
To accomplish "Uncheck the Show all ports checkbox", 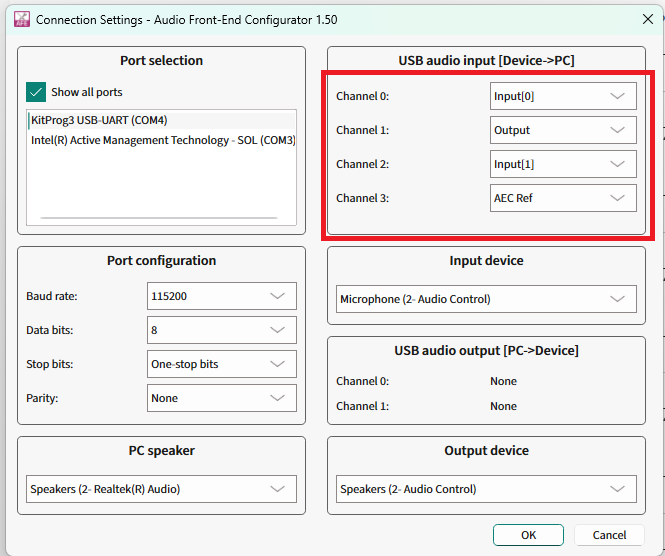I will point(36,92).
